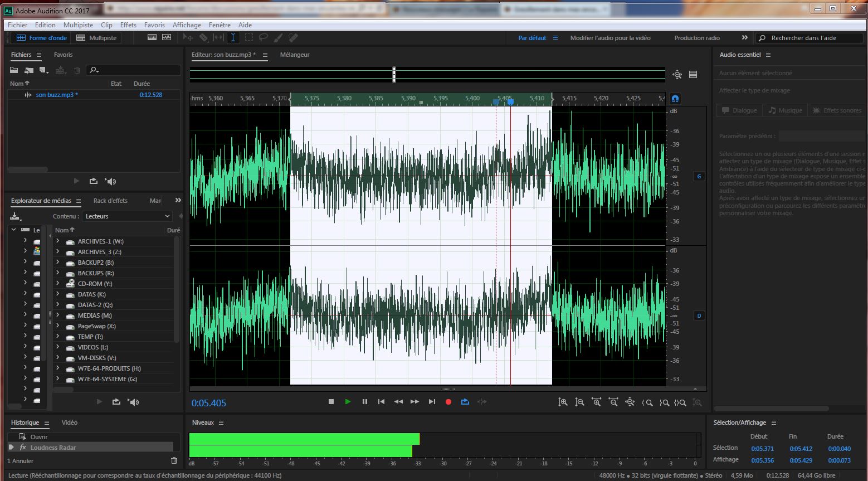Select the Time Selection tool in toolbar
The image size is (868, 481).
coord(233,38)
